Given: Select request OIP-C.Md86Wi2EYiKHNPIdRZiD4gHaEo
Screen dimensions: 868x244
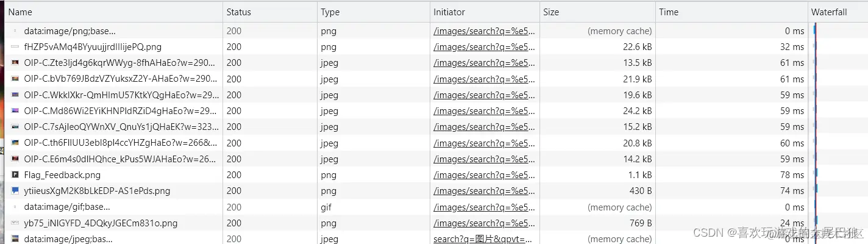Looking at the screenshot, I should [121, 111].
